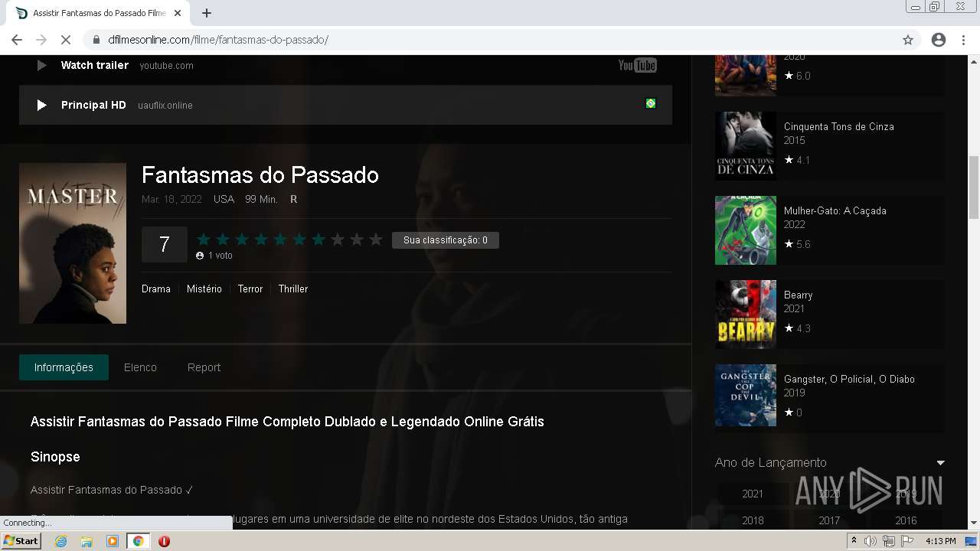Open the Mistério genre link
Viewport: 980px width, 551px height.
(x=204, y=289)
